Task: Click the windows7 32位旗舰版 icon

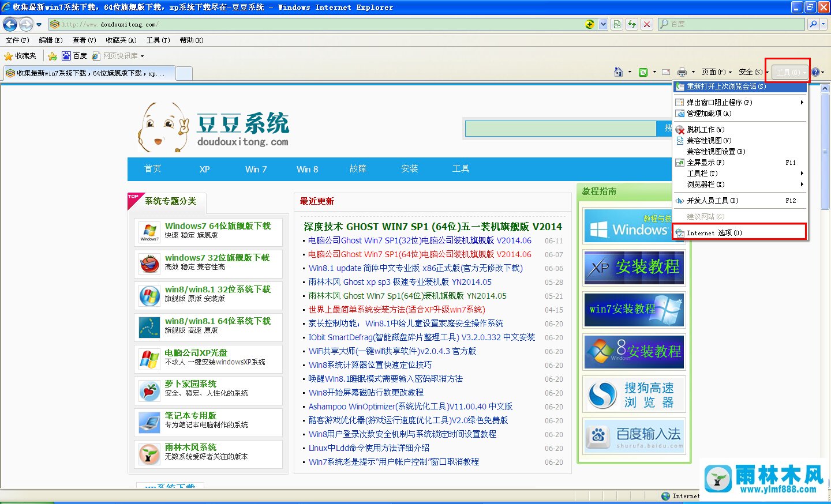Action: click(149, 264)
